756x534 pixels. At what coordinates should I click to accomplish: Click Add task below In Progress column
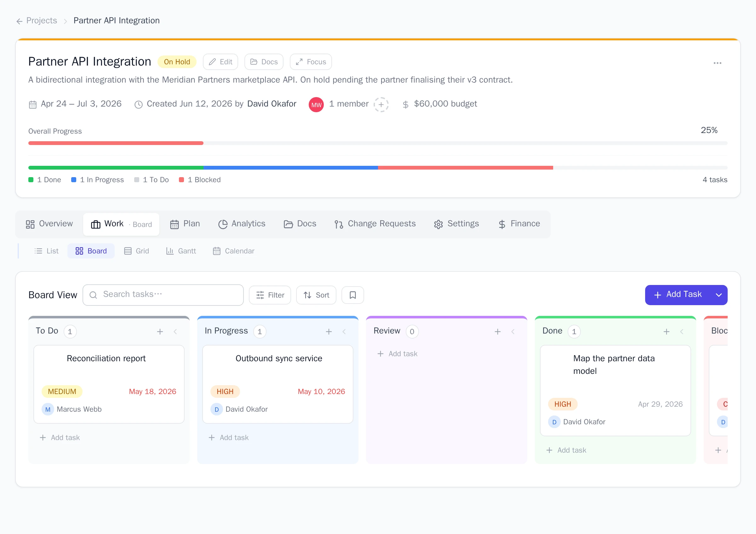(x=229, y=438)
